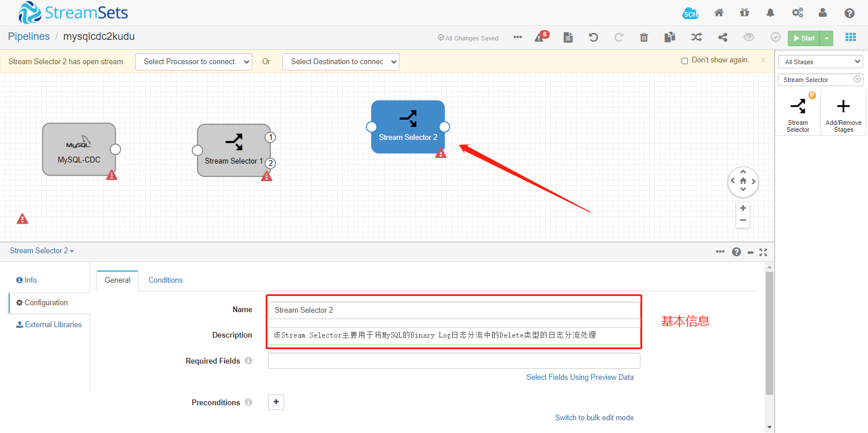The image size is (868, 433).
Task: Start the pipeline
Action: (x=804, y=38)
